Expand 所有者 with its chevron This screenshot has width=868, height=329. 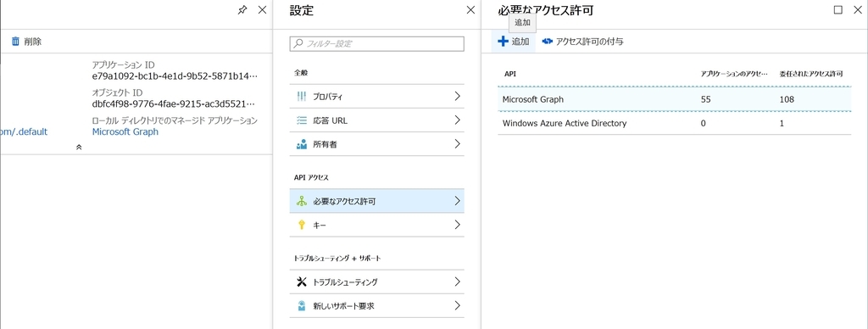point(457,144)
